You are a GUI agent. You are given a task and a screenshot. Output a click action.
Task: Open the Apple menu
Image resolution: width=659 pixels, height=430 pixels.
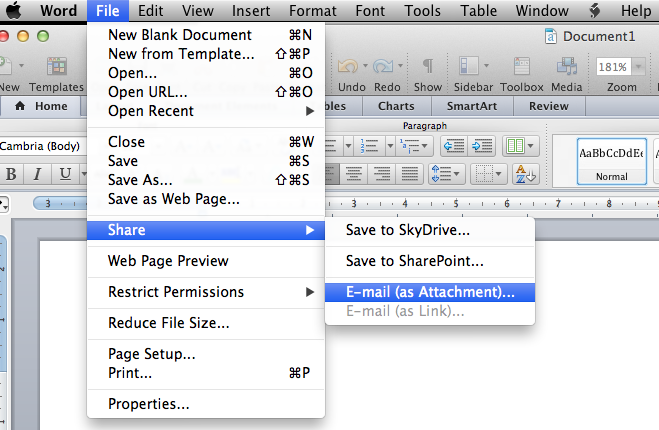point(13,11)
